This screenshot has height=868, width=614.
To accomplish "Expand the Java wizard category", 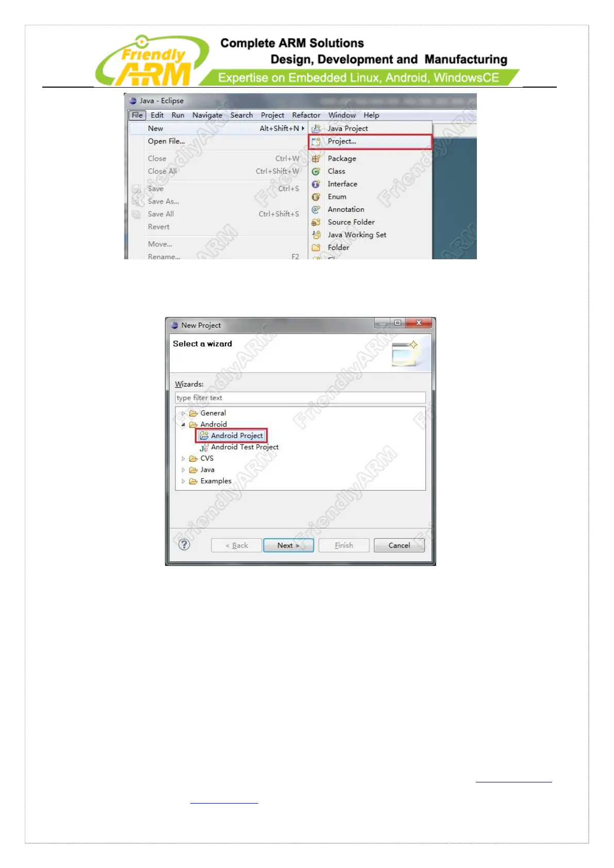I will [183, 470].
